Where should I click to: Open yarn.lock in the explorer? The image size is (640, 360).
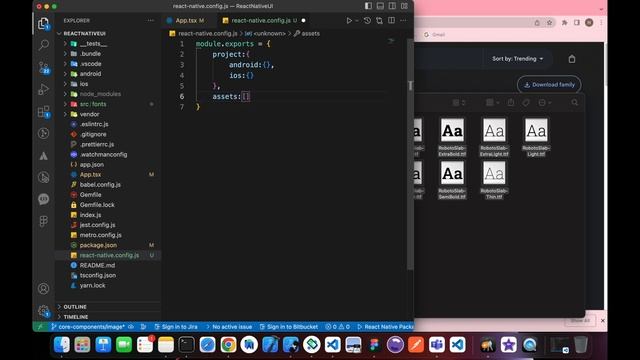coord(92,285)
